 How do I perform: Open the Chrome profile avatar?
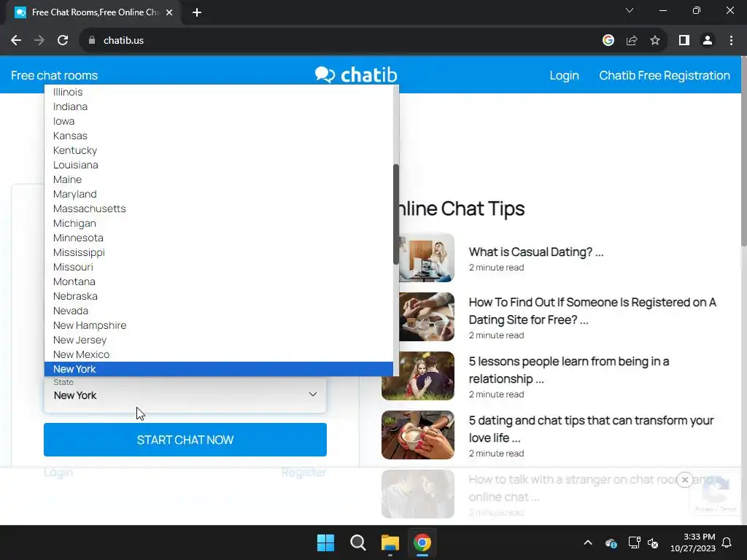coord(708,41)
